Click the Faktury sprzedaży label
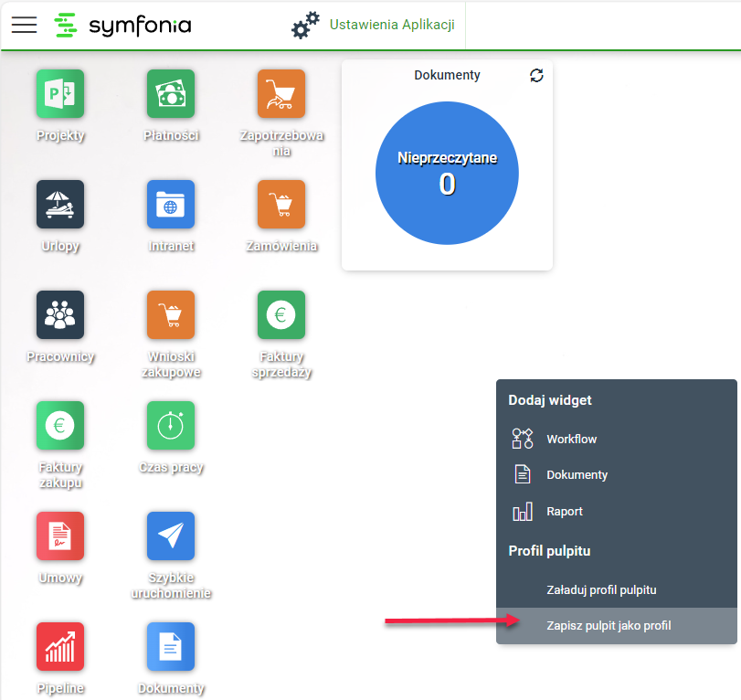This screenshot has width=741, height=700. 281,365
